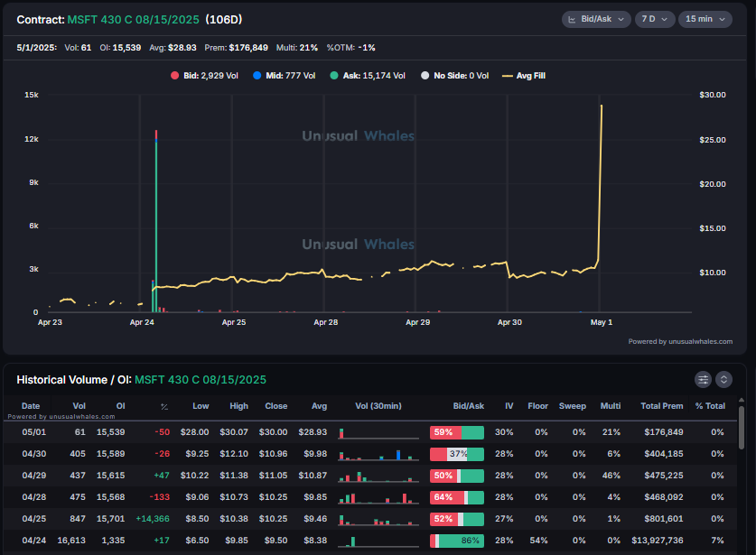Click the Prem: $176,849 summary stat
This screenshot has height=555, width=756.
point(236,48)
